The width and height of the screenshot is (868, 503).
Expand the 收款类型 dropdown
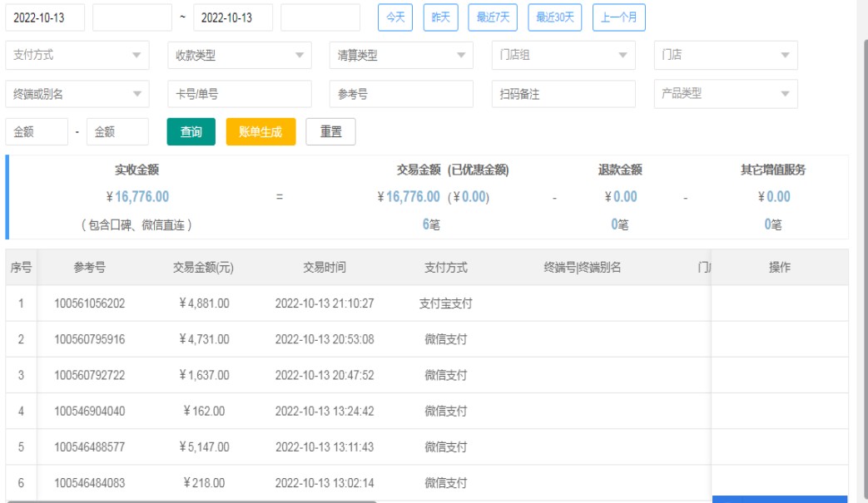click(240, 56)
